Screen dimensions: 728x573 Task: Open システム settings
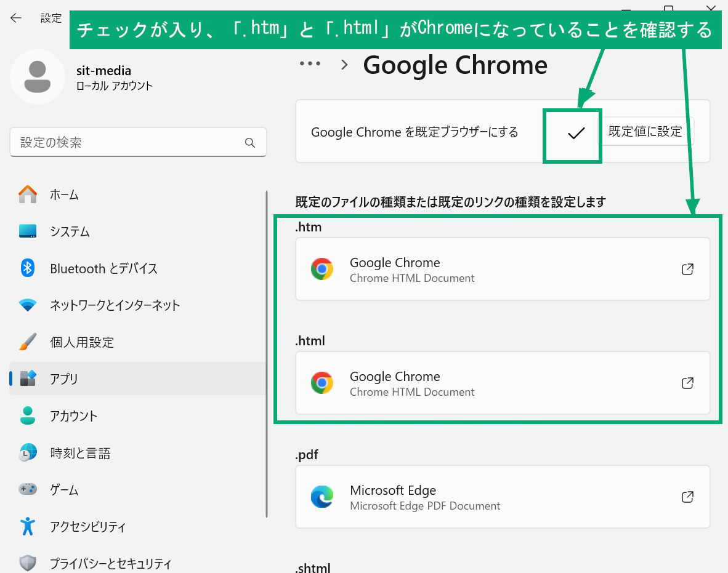pos(137,231)
